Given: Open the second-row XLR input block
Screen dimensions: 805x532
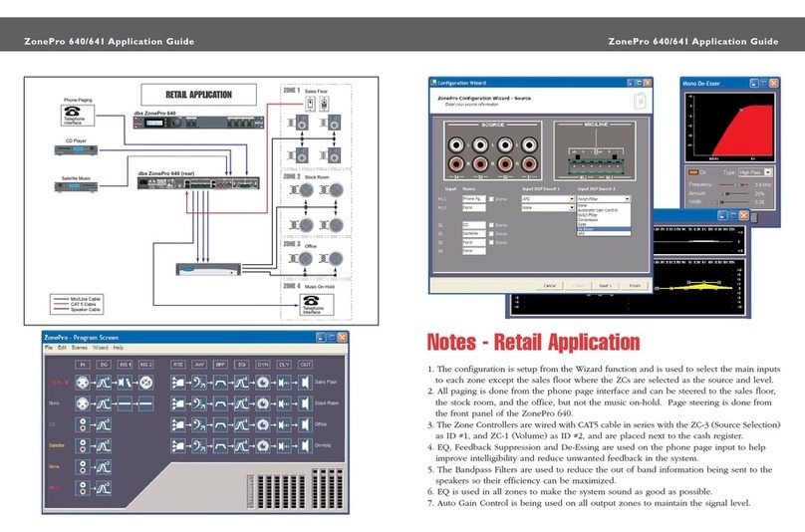Looking at the screenshot, I should point(82,403).
